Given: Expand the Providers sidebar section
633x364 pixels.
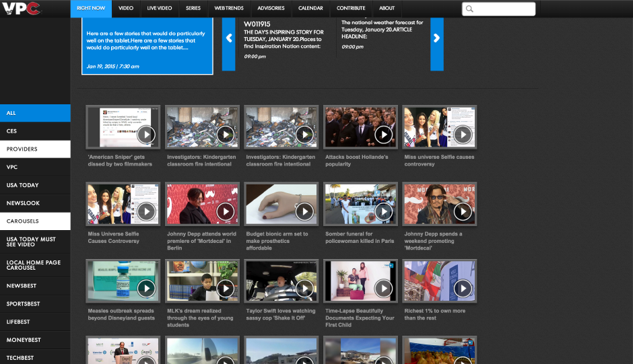Looking at the screenshot, I should [x=35, y=149].
